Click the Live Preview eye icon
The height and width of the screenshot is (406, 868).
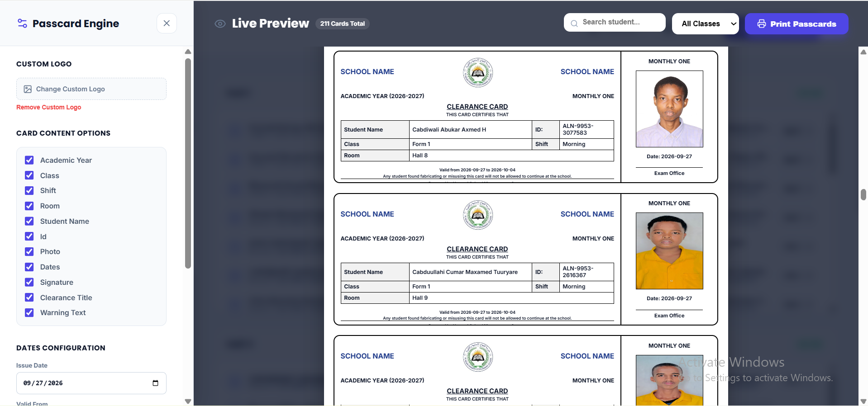click(x=220, y=24)
